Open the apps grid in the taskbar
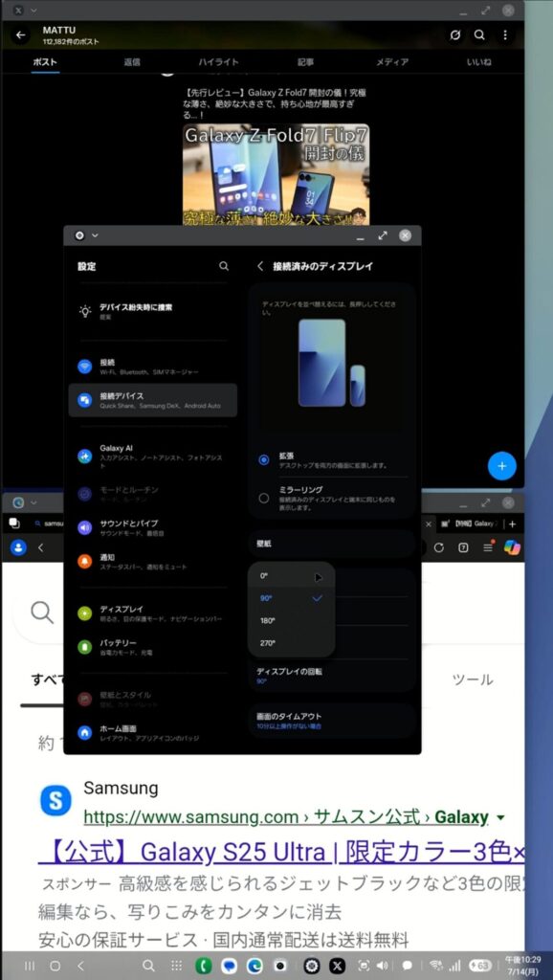 [x=177, y=966]
